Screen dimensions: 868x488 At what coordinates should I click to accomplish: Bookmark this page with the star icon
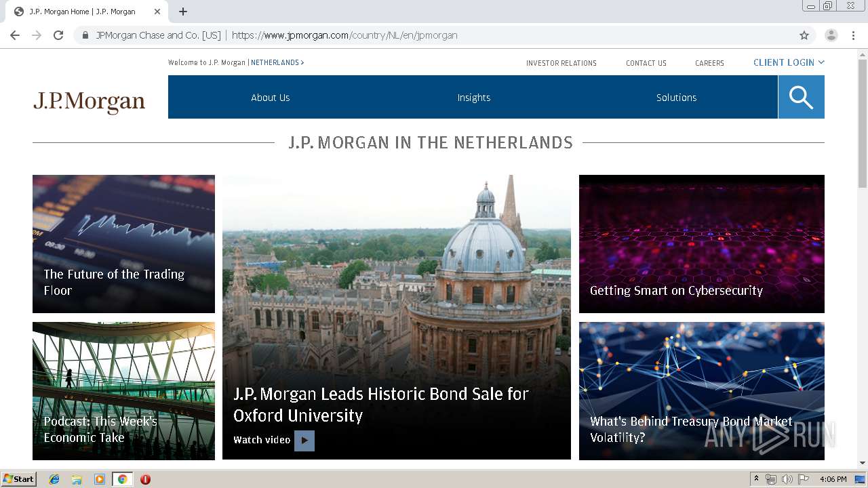[804, 35]
